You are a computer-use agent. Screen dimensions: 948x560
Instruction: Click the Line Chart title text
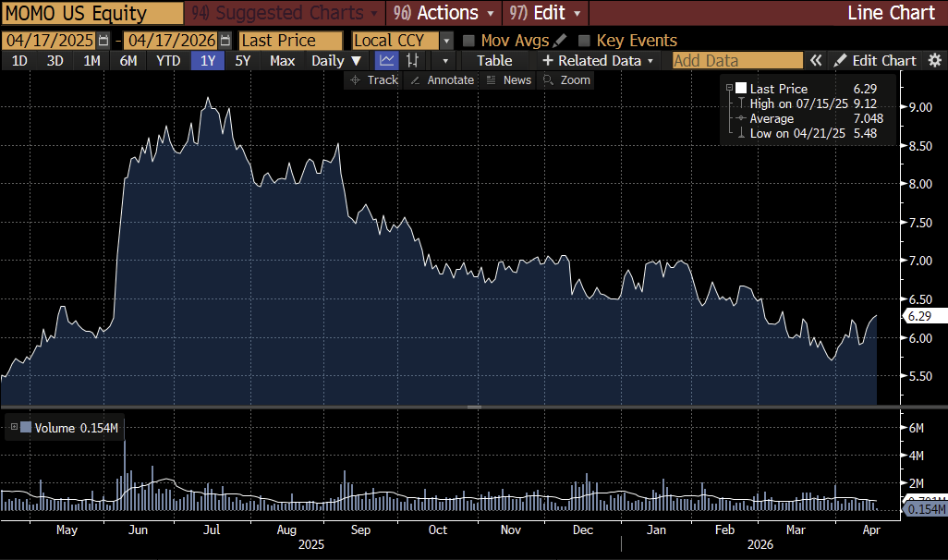(x=891, y=13)
